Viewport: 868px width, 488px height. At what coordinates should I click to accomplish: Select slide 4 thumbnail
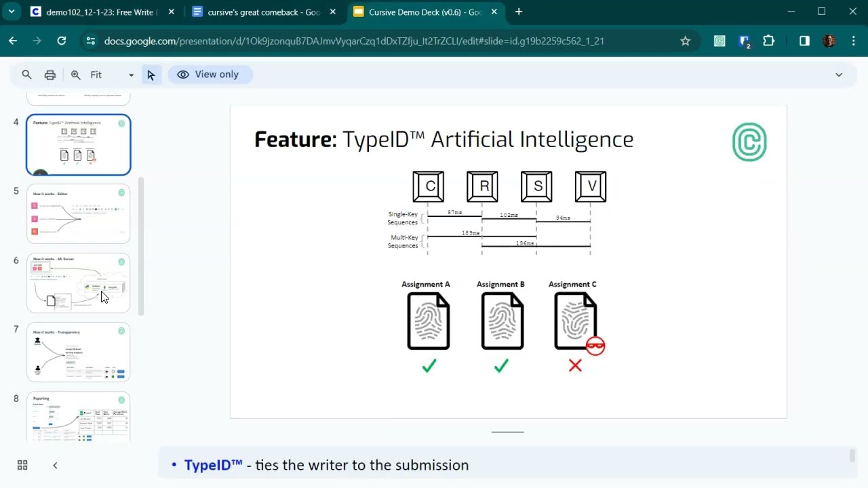tap(79, 145)
